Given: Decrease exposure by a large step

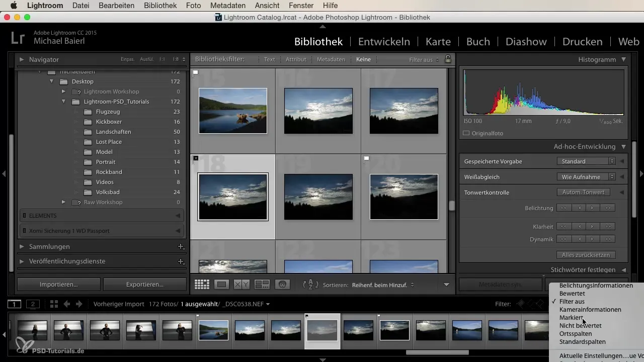Looking at the screenshot, I should (x=565, y=208).
